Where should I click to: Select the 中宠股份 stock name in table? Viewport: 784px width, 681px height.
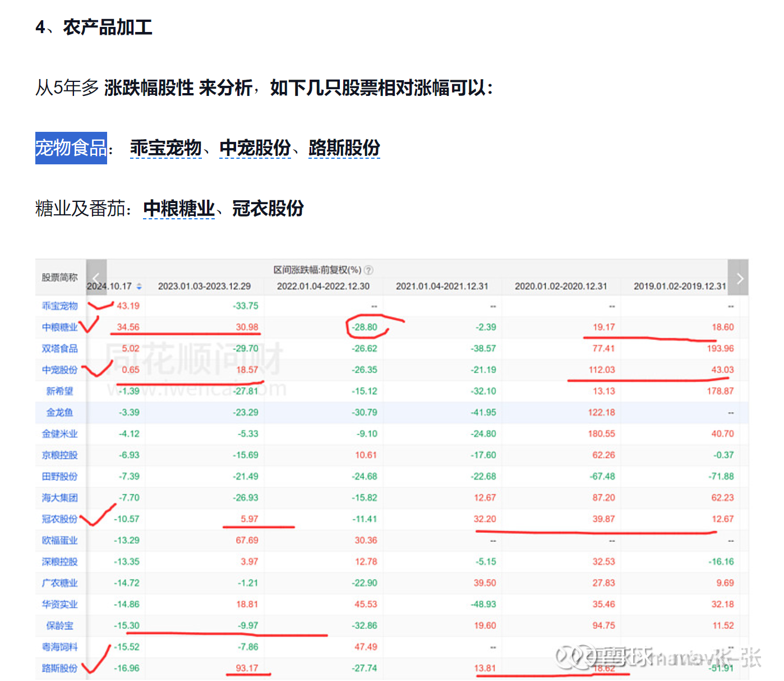60,370
